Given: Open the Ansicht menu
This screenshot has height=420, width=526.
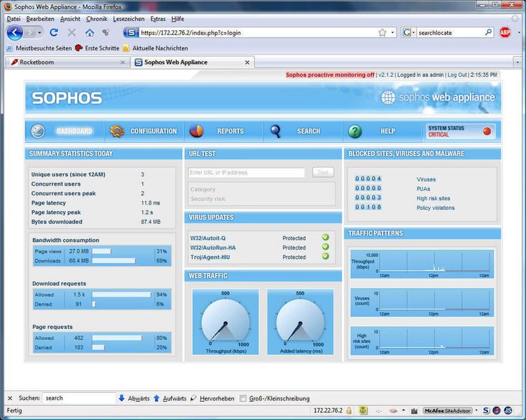Looking at the screenshot, I should pyautogui.click(x=70, y=19).
